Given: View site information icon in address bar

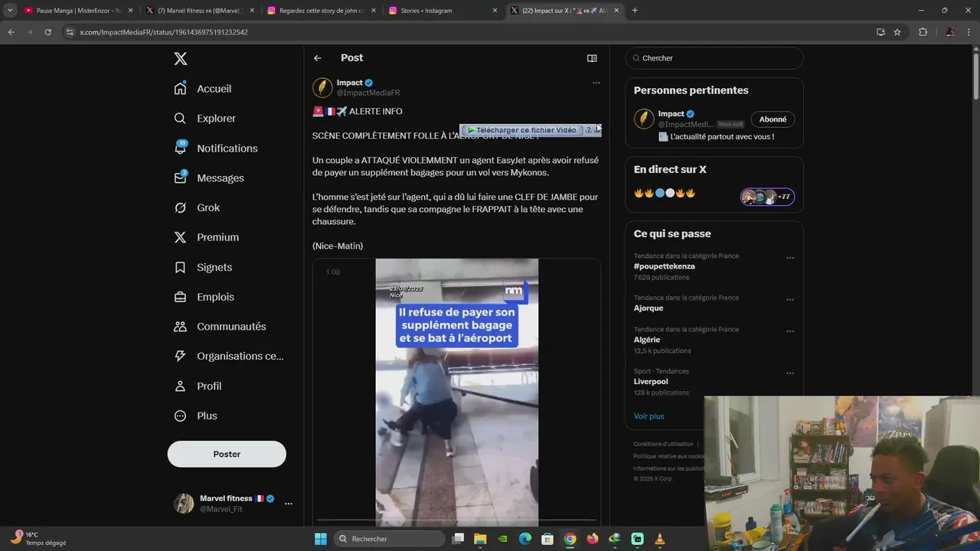Looking at the screenshot, I should [x=70, y=32].
